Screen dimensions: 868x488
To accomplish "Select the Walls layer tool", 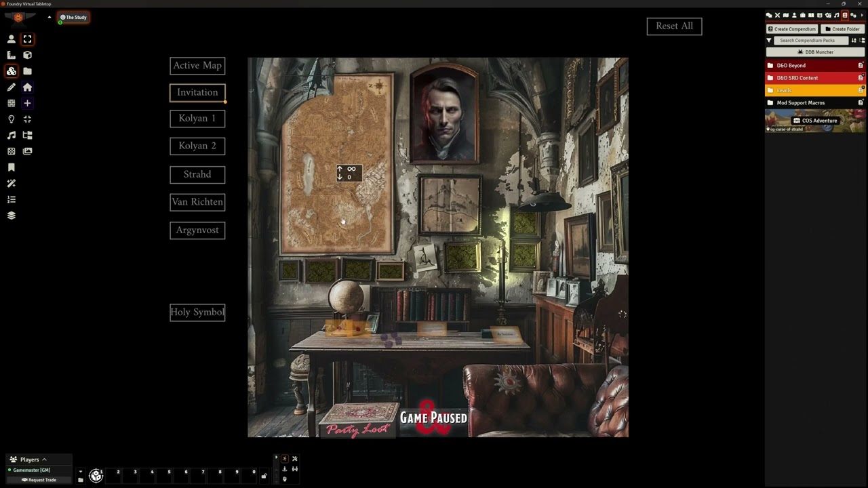I will coord(11,103).
